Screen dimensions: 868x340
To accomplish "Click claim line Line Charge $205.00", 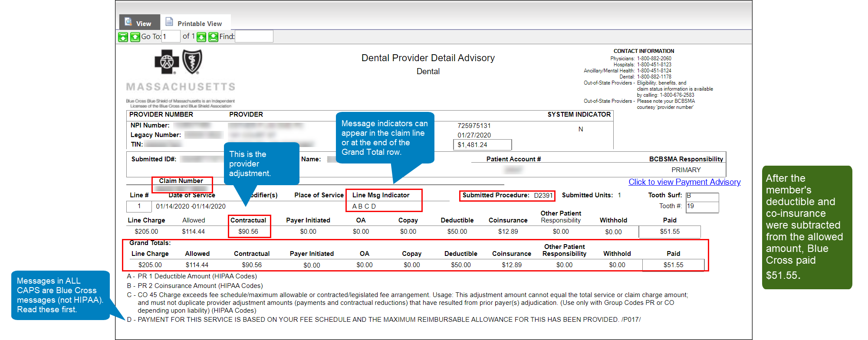I will point(146,232).
